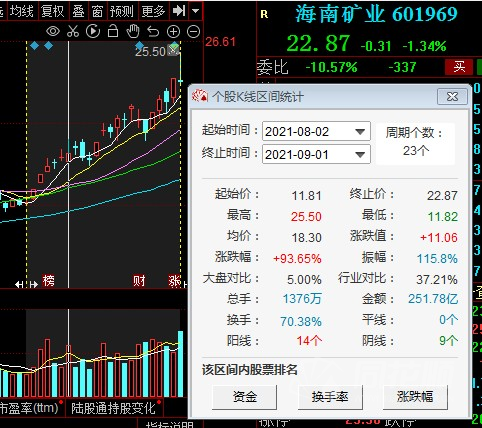This screenshot has height=428, width=482.
Task: Click the red 财 marker on the chart
Action: [139, 281]
